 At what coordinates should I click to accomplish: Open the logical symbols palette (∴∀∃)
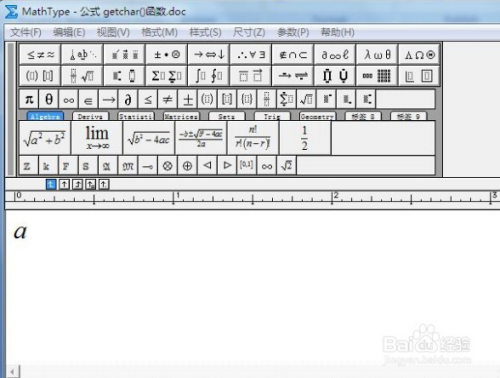point(251,54)
